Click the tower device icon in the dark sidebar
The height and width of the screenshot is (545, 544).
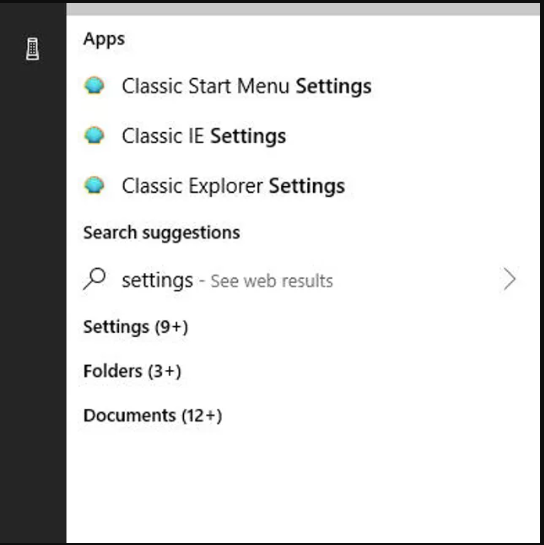32,49
